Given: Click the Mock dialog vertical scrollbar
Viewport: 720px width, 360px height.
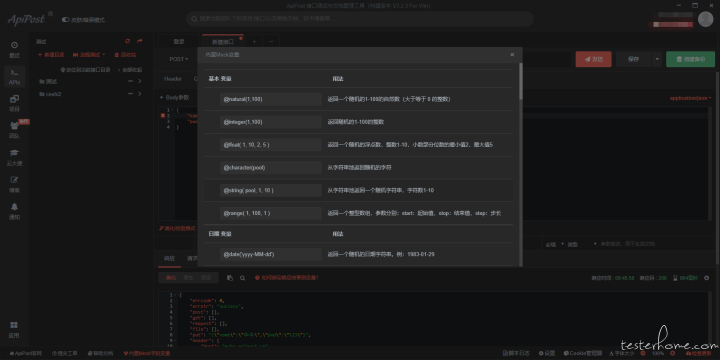Looking at the screenshot, I should pos(521,81).
